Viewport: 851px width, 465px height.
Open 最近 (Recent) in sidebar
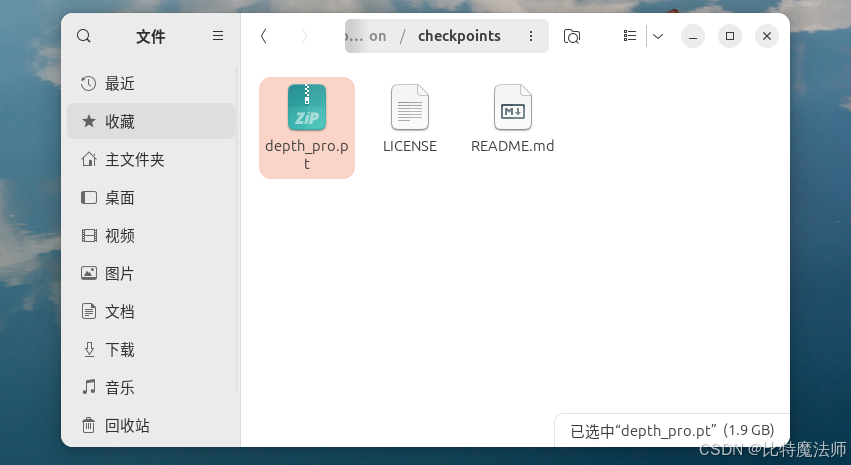[x=151, y=84]
